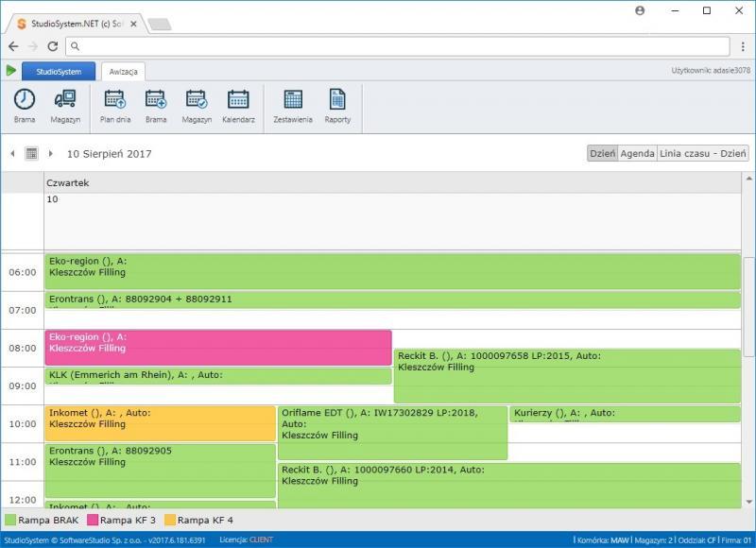756x548 pixels.
Task: Click the browser profile account icon
Action: 640,10
